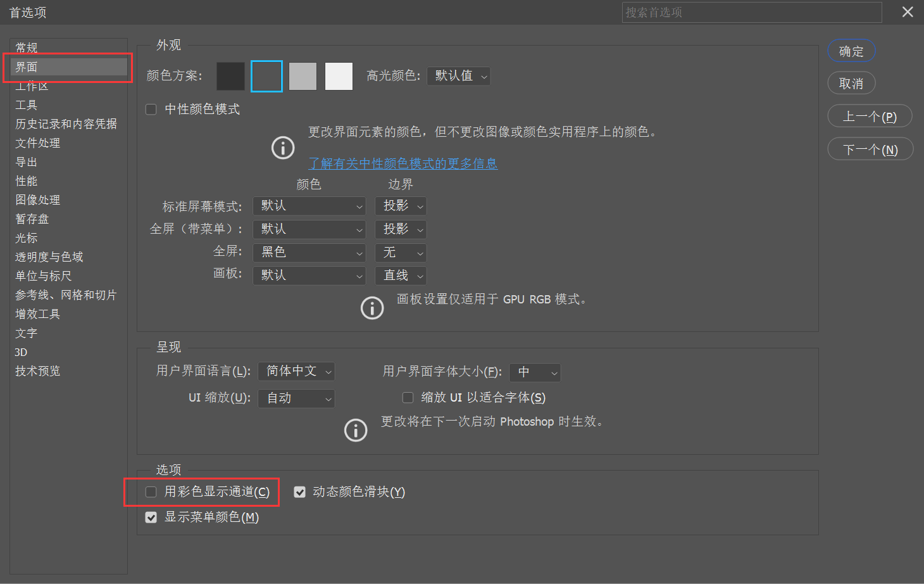Open 标准屏幕模式 color dropdown
The width and height of the screenshot is (924, 584).
(x=309, y=206)
